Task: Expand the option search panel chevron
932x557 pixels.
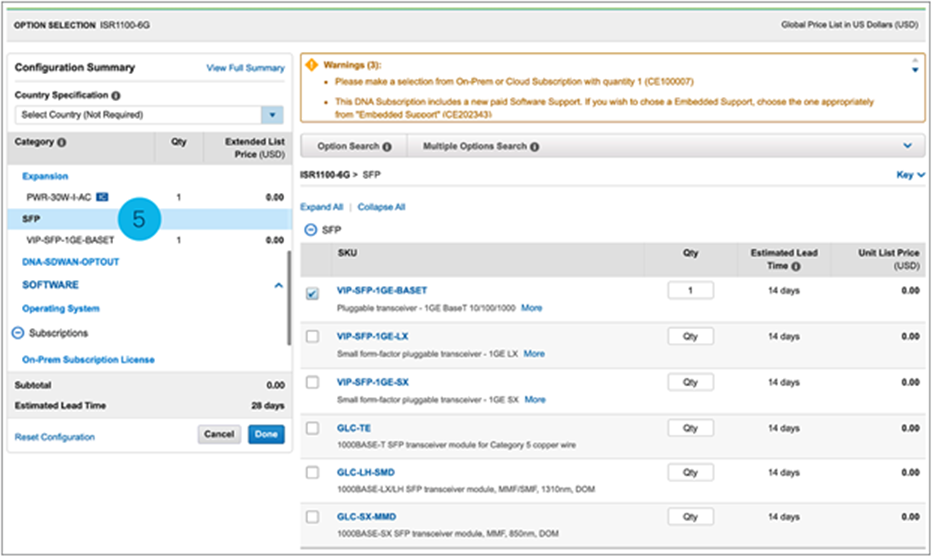Action: tap(908, 146)
